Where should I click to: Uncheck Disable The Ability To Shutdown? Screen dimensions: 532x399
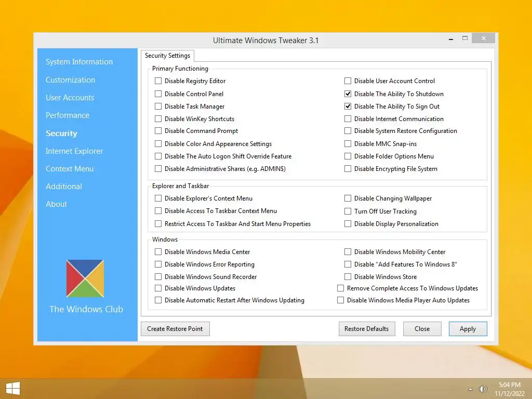[348, 94]
